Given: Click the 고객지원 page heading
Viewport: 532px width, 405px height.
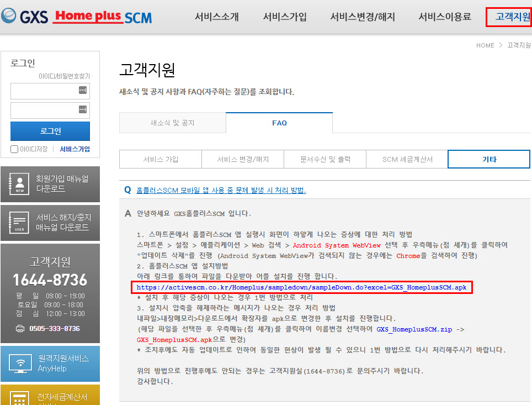Looking at the screenshot, I should point(147,70).
